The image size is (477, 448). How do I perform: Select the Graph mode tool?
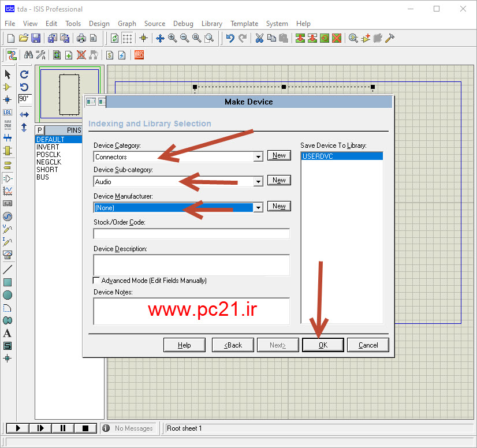click(8, 191)
